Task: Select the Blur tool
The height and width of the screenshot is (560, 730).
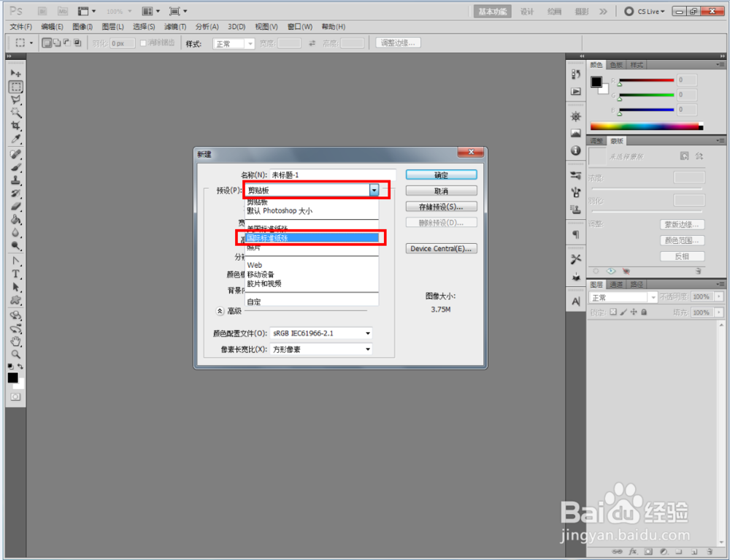Action: point(16,232)
